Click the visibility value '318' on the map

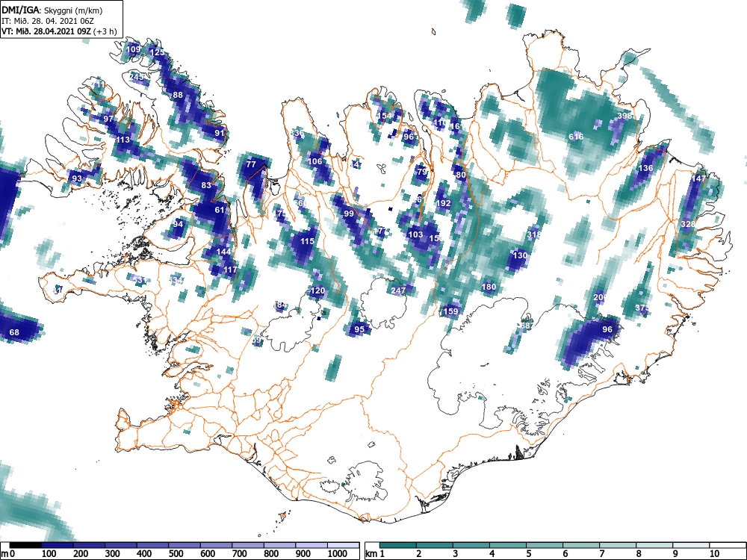pyautogui.click(x=534, y=234)
